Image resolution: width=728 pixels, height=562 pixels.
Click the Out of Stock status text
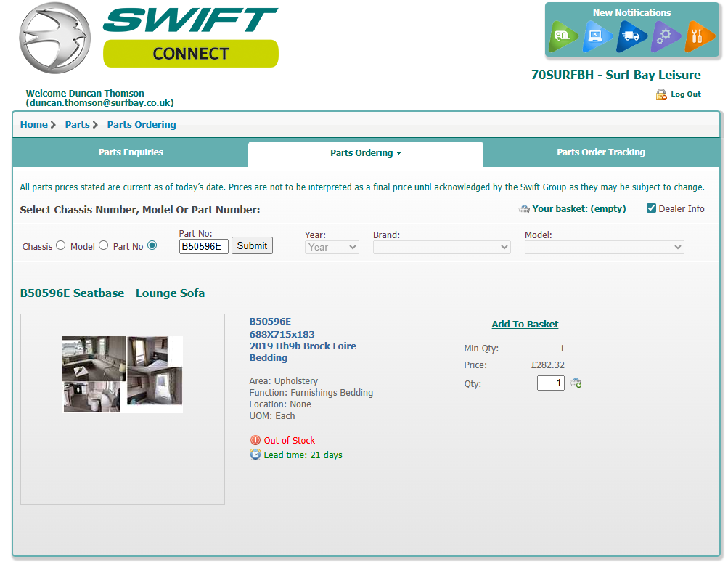point(290,440)
